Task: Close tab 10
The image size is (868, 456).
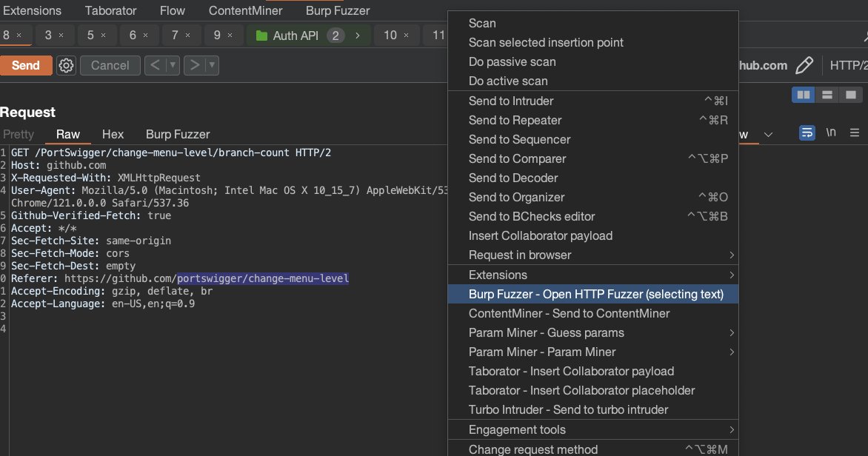Action: click(407, 36)
